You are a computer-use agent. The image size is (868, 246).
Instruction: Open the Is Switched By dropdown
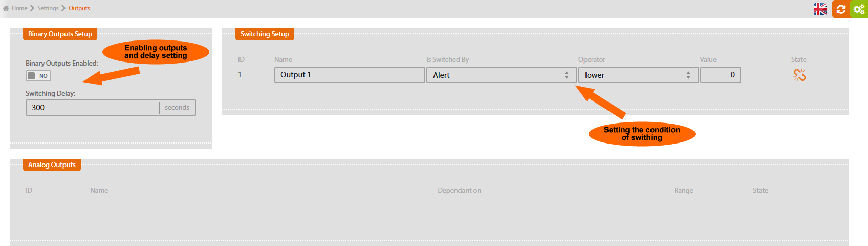point(501,75)
